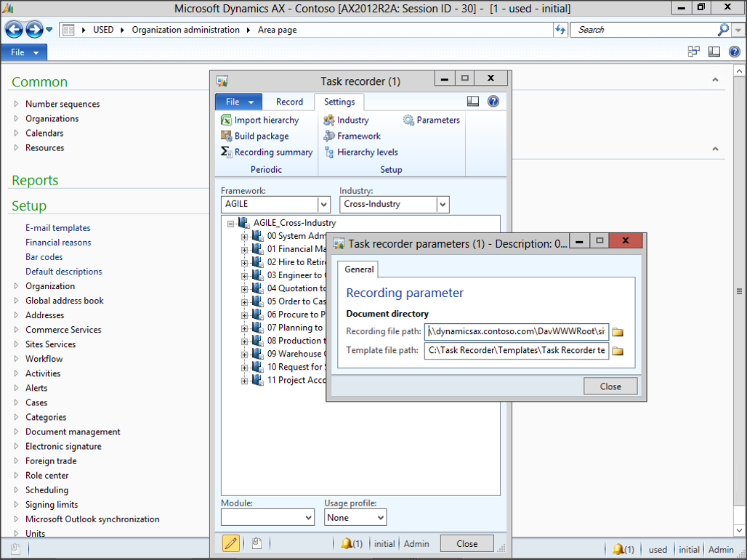Browse folder for Recording file path
The height and width of the screenshot is (560, 747).
coord(618,332)
